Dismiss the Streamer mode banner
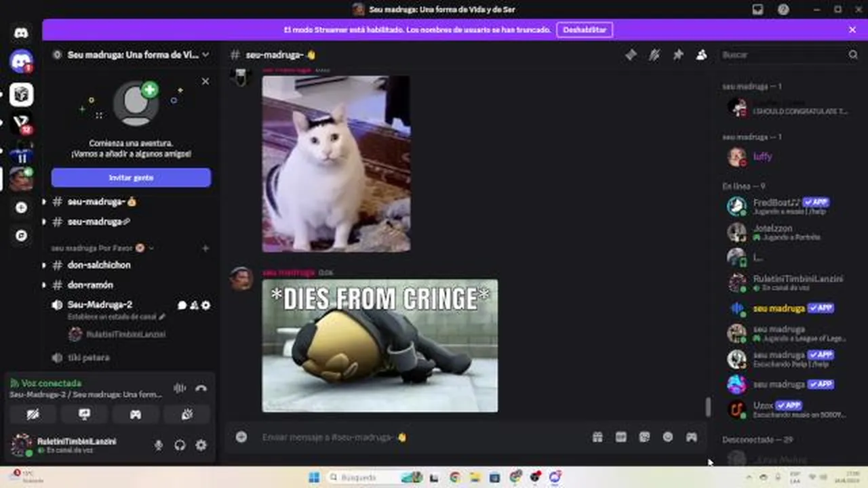 pyautogui.click(x=852, y=30)
